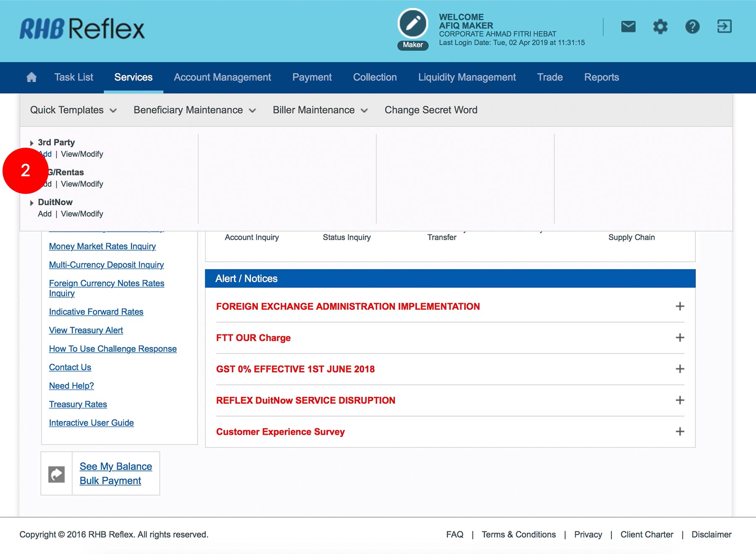The height and width of the screenshot is (554, 756).
Task: Expand the Customer Experience Survey notice
Action: (x=680, y=431)
